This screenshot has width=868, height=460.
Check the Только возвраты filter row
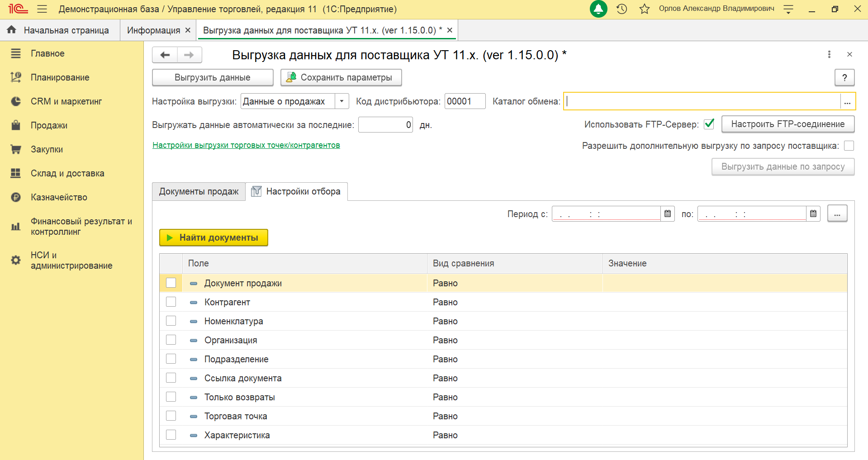point(171,397)
